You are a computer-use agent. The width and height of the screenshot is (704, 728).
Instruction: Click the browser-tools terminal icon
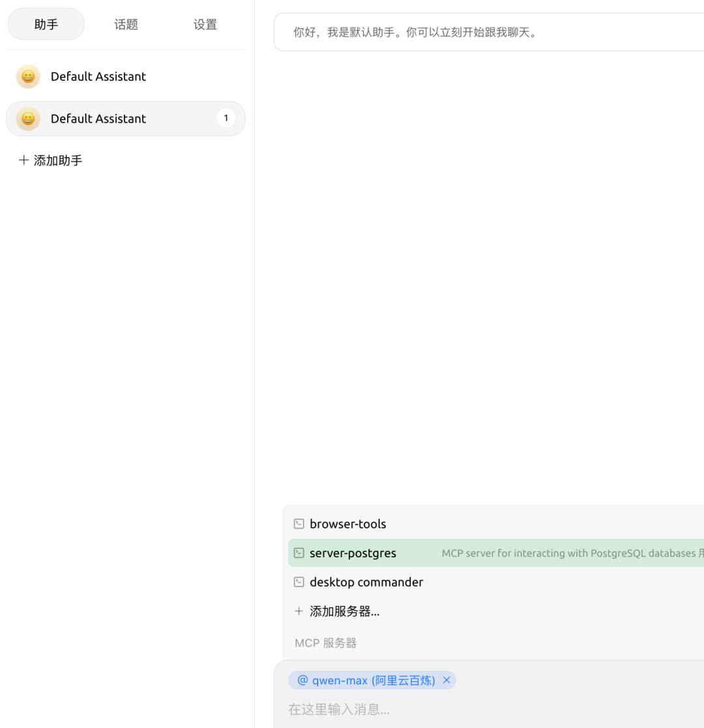click(299, 523)
